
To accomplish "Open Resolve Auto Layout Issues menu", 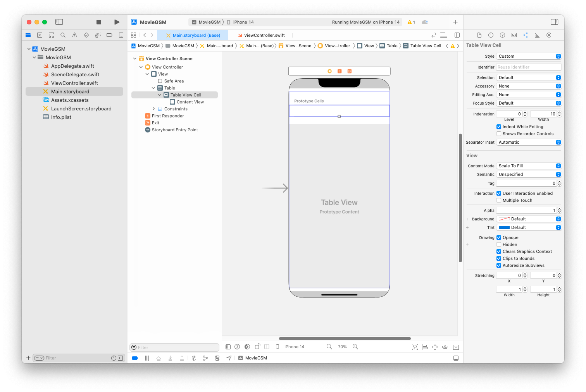I will (445, 347).
